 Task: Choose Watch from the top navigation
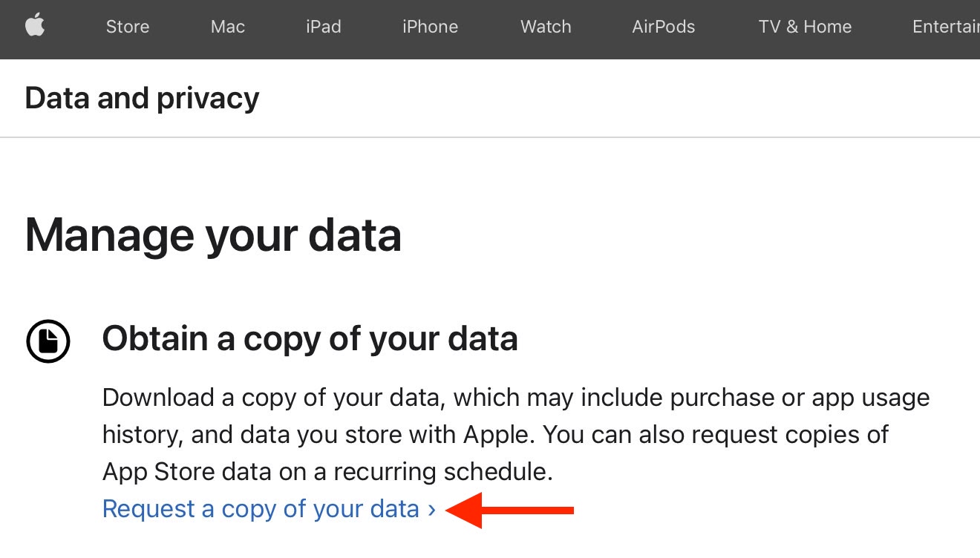pos(546,27)
